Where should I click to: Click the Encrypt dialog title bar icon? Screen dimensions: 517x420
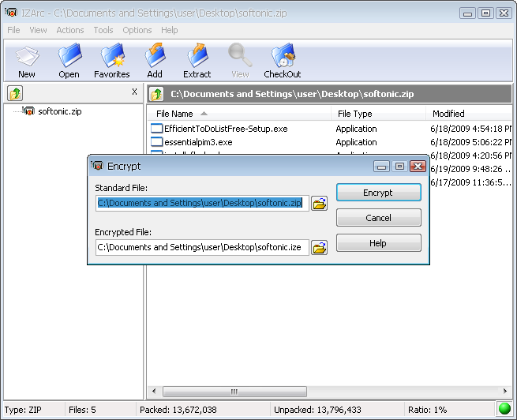[x=97, y=166]
